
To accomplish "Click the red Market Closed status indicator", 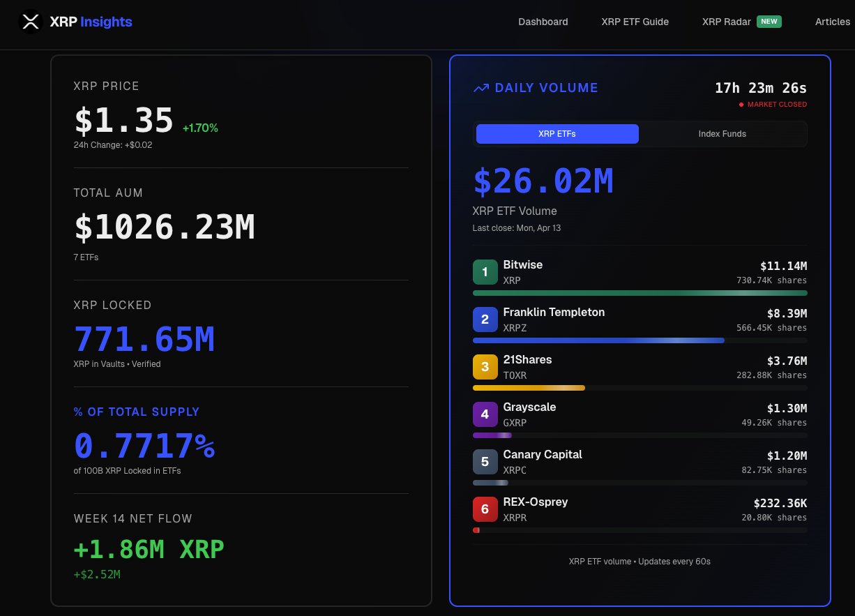I will point(773,105).
